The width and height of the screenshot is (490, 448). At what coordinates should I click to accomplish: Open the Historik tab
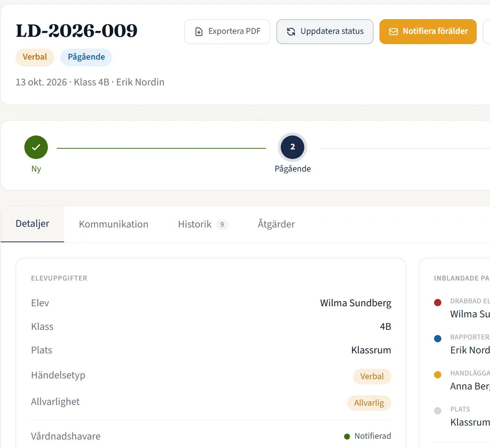(x=203, y=224)
